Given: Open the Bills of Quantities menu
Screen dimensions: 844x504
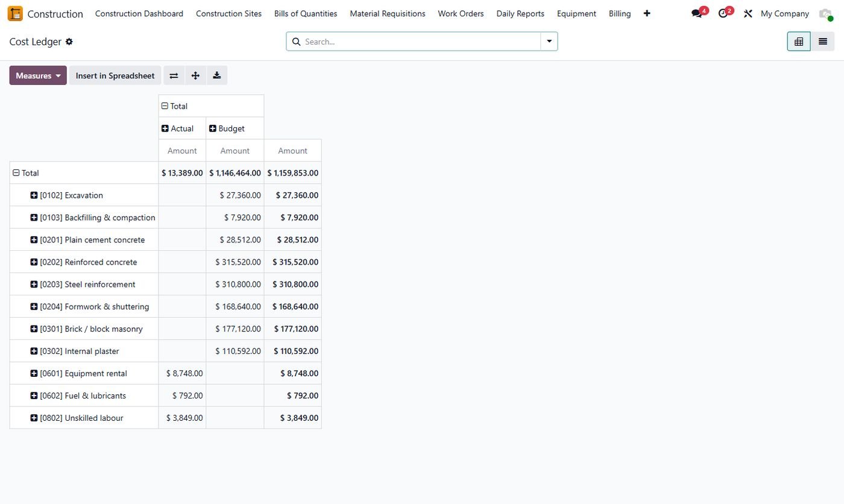Looking at the screenshot, I should click(306, 13).
